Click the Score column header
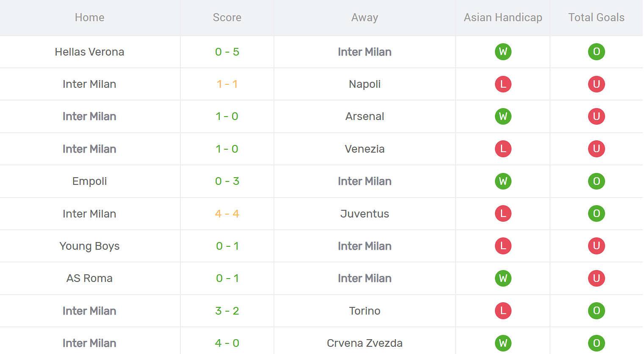The width and height of the screenshot is (644, 354). tap(227, 17)
